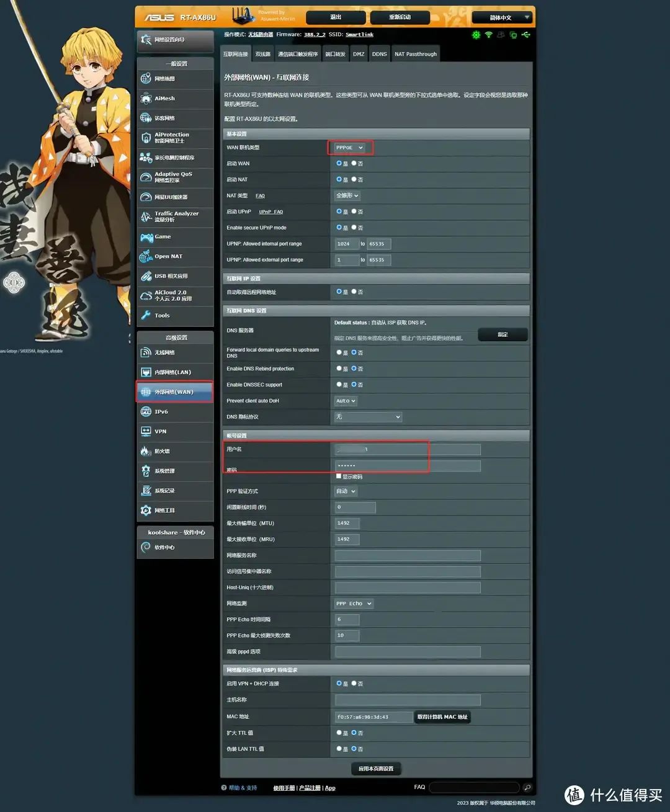This screenshot has width=670, height=812.
Task: Check the 显示密码 show password box
Action: [339, 476]
